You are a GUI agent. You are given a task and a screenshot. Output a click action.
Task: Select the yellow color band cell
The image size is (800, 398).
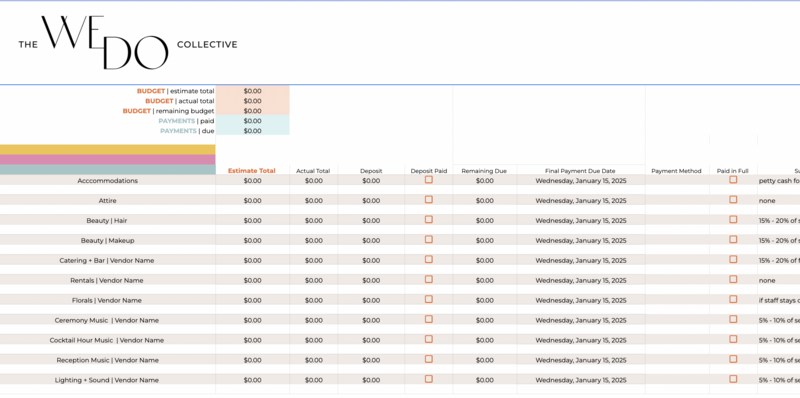click(x=108, y=150)
